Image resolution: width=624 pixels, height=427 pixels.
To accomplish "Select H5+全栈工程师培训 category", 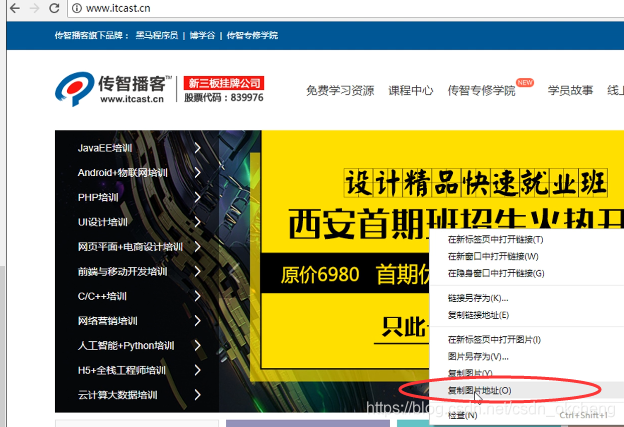I will click(x=122, y=370).
